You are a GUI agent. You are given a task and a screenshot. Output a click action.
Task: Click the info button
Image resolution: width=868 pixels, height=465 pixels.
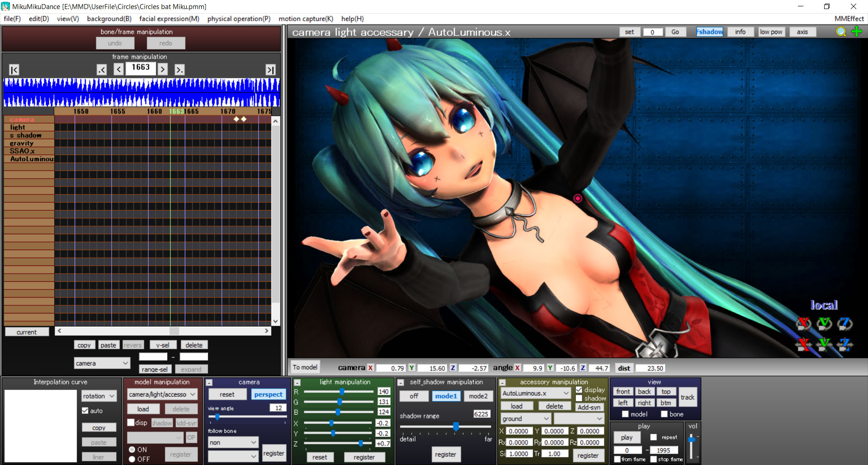click(x=741, y=32)
